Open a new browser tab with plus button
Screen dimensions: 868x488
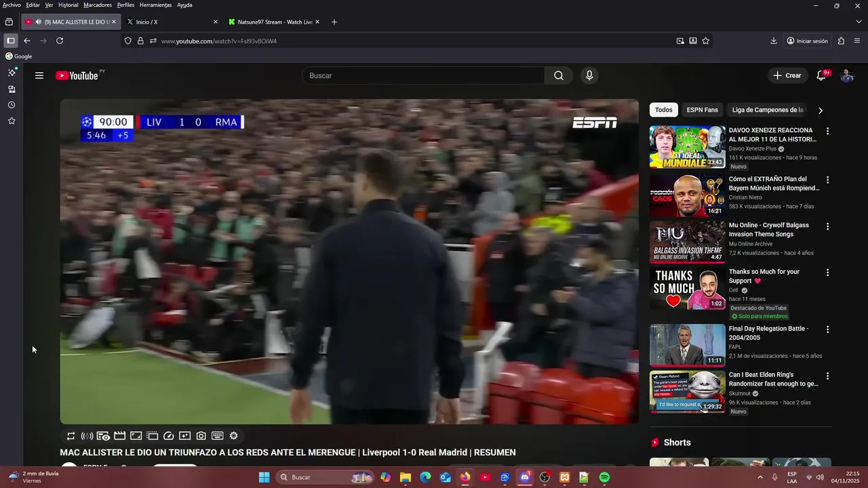(x=334, y=22)
